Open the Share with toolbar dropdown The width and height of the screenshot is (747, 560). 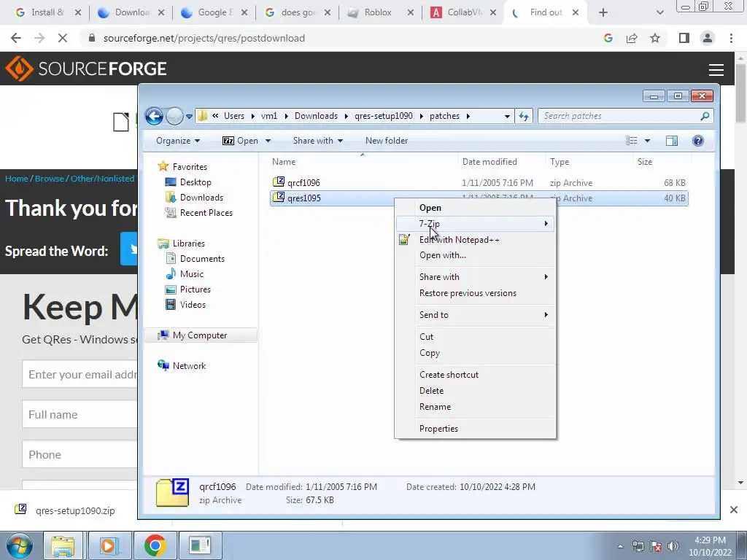(x=318, y=141)
